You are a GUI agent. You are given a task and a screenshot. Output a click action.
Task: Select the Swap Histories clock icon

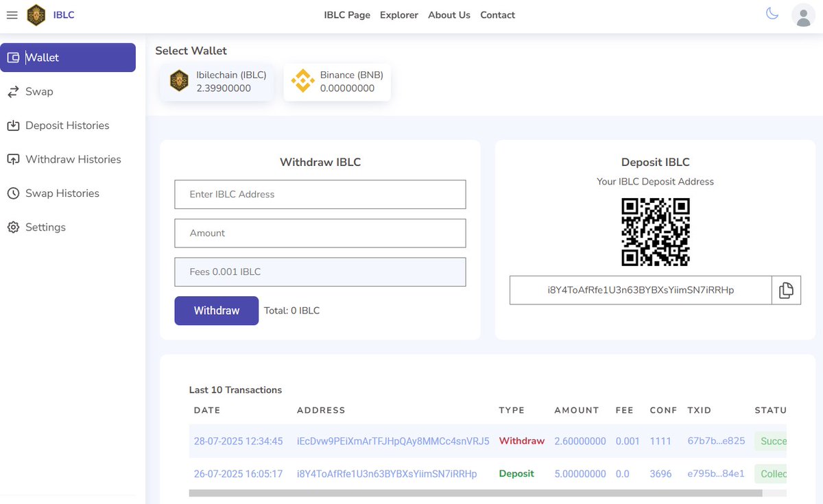click(13, 193)
